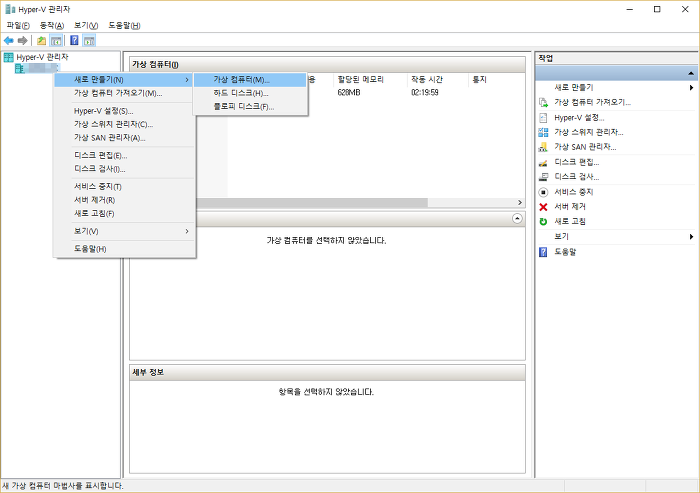Click the 628MB memory cell
Image resolution: width=700 pixels, height=493 pixels.
pos(349,92)
